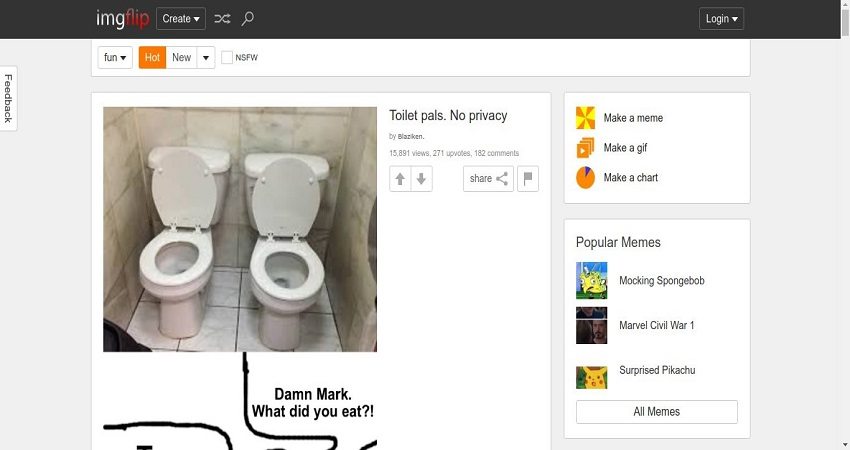
Task: Visit the Surprised Pikachu meme link
Action: click(657, 371)
